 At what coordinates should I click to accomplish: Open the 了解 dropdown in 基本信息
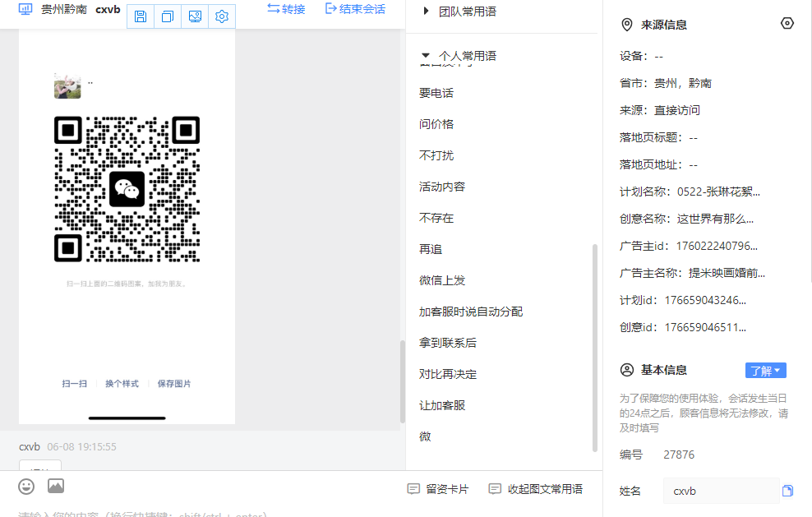[x=765, y=371]
